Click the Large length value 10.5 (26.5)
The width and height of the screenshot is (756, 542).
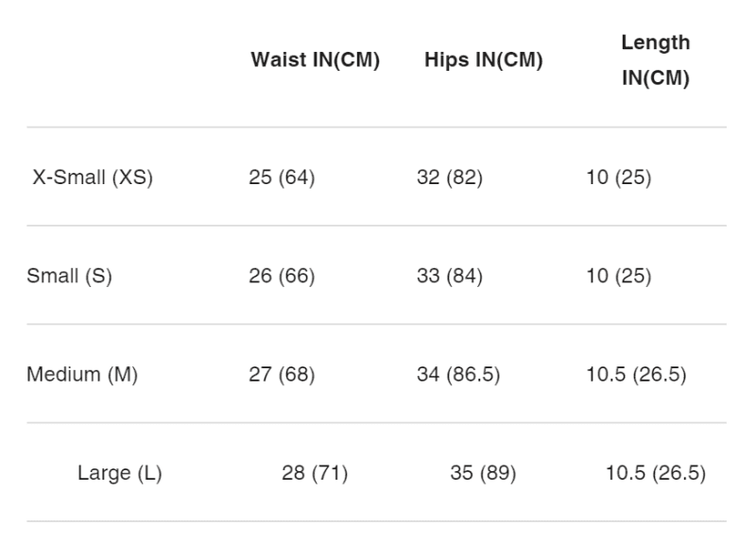(x=656, y=473)
